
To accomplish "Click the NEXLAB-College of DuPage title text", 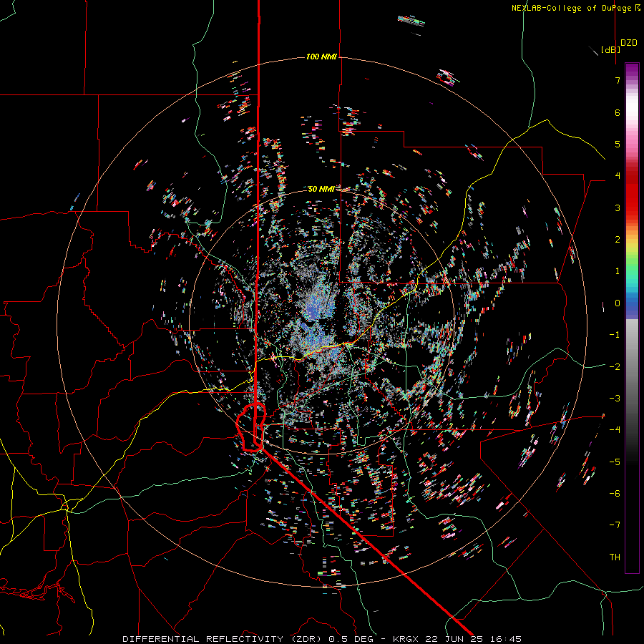I will pos(575,8).
